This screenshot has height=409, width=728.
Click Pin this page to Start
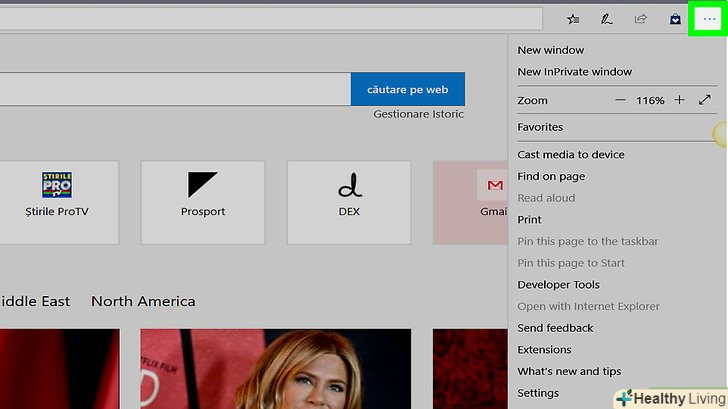point(571,263)
